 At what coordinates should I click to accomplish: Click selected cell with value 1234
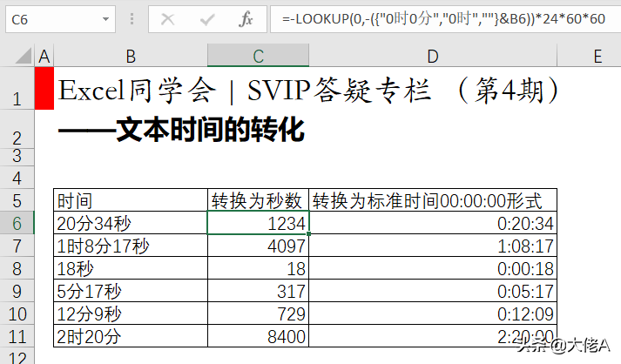(x=258, y=223)
